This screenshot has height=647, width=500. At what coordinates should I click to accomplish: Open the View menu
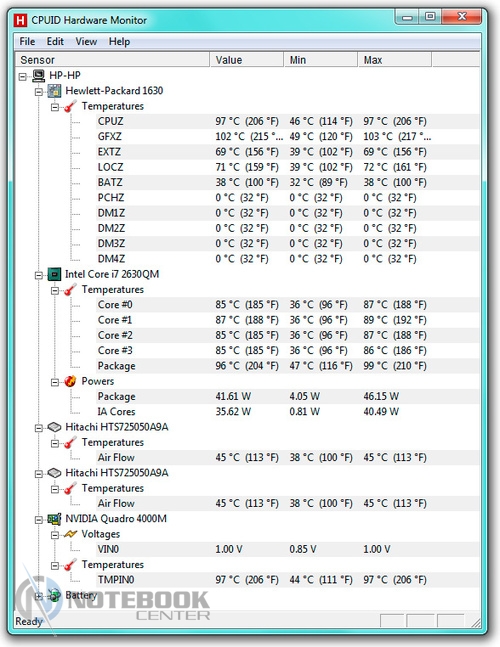click(86, 42)
